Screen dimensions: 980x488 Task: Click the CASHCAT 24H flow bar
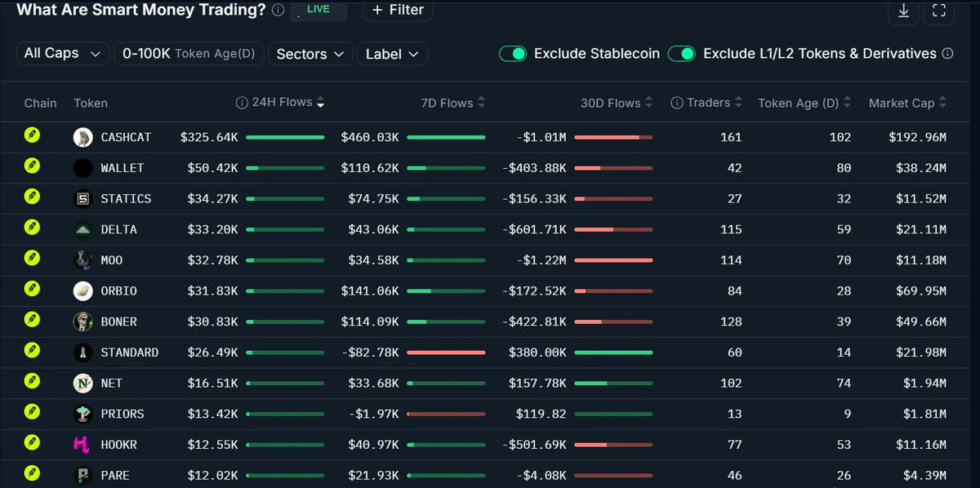point(285,137)
